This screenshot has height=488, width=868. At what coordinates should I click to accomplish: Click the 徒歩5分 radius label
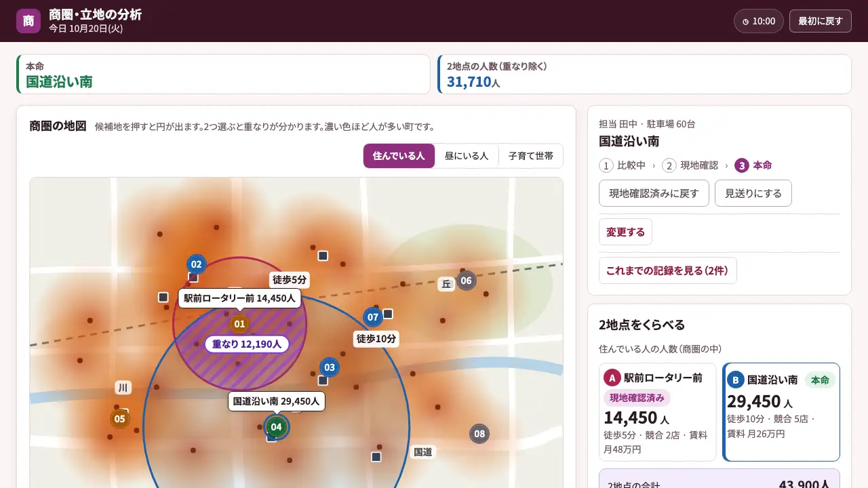(x=290, y=279)
